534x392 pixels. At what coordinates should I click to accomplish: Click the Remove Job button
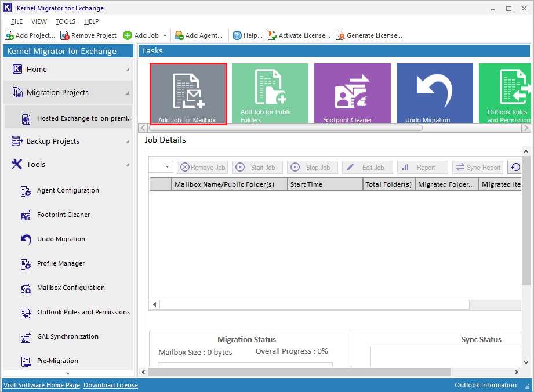tap(202, 167)
